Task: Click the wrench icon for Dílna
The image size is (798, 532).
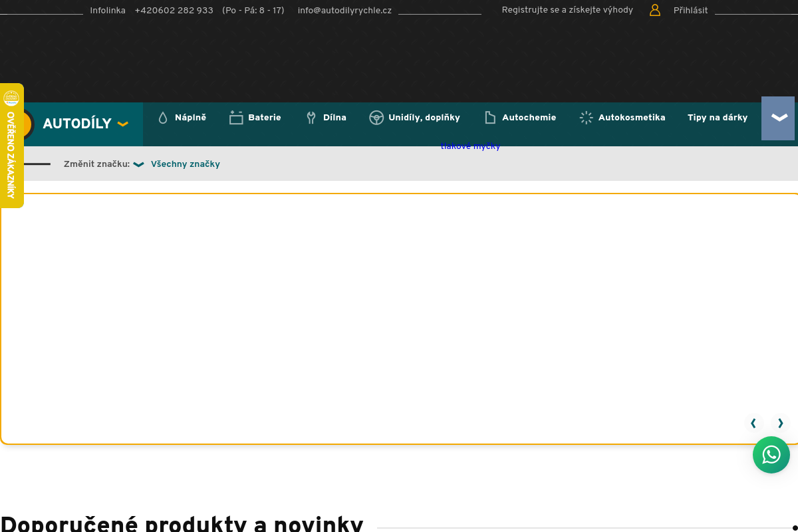Action: point(311,118)
